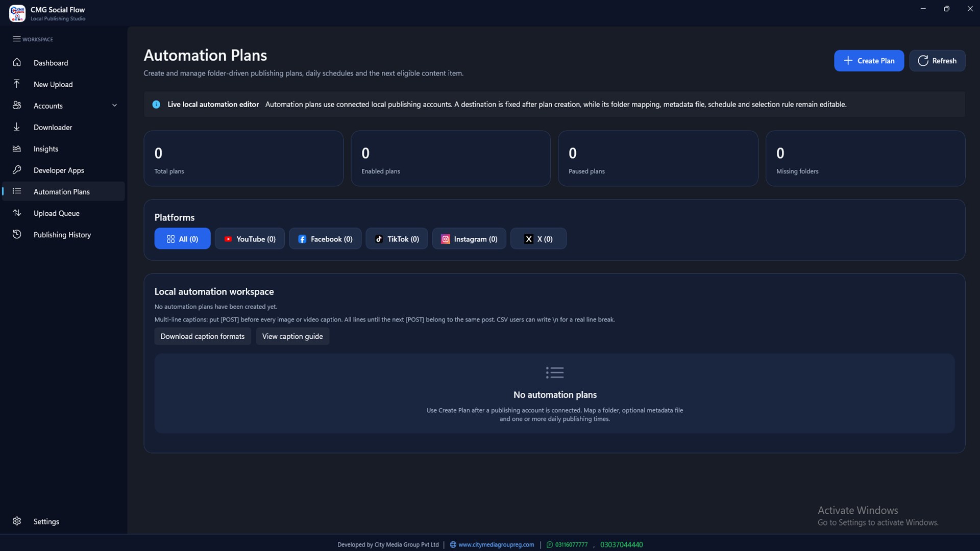Click the Paused plans stat card
The width and height of the screenshot is (980, 551).
(658, 158)
